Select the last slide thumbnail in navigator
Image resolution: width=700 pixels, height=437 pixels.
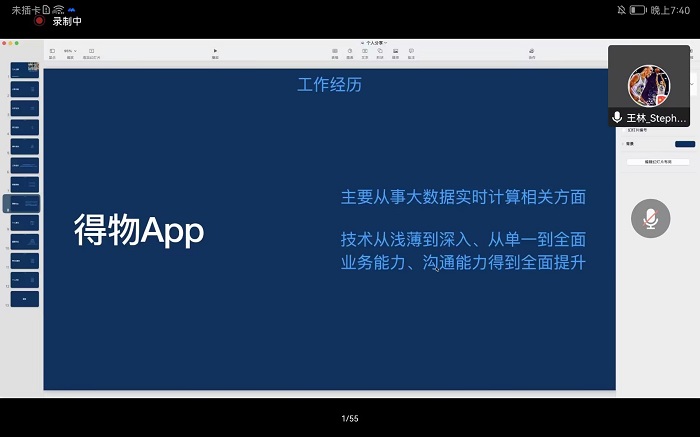click(x=25, y=298)
